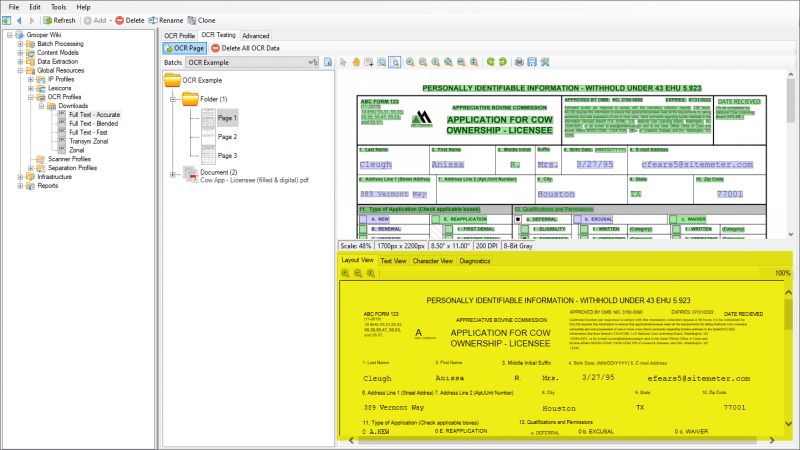The image size is (800, 450).
Task: Open the Tools menu
Action: click(59, 7)
